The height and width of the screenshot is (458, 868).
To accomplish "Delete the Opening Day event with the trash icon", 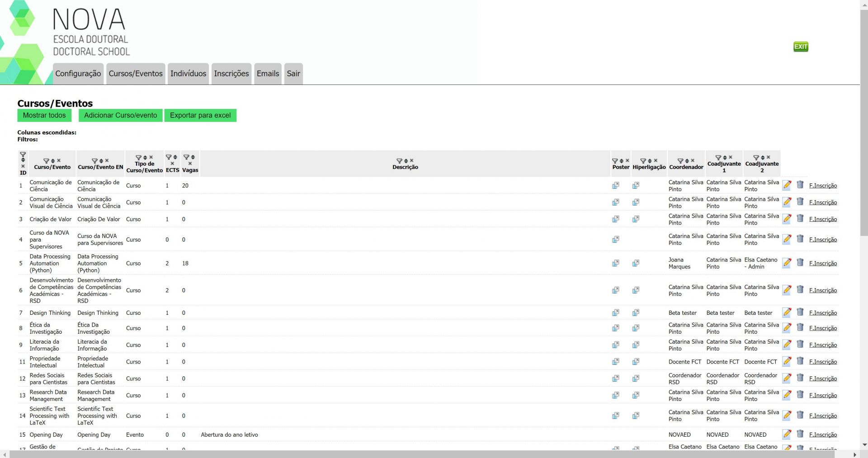I will tap(800, 434).
